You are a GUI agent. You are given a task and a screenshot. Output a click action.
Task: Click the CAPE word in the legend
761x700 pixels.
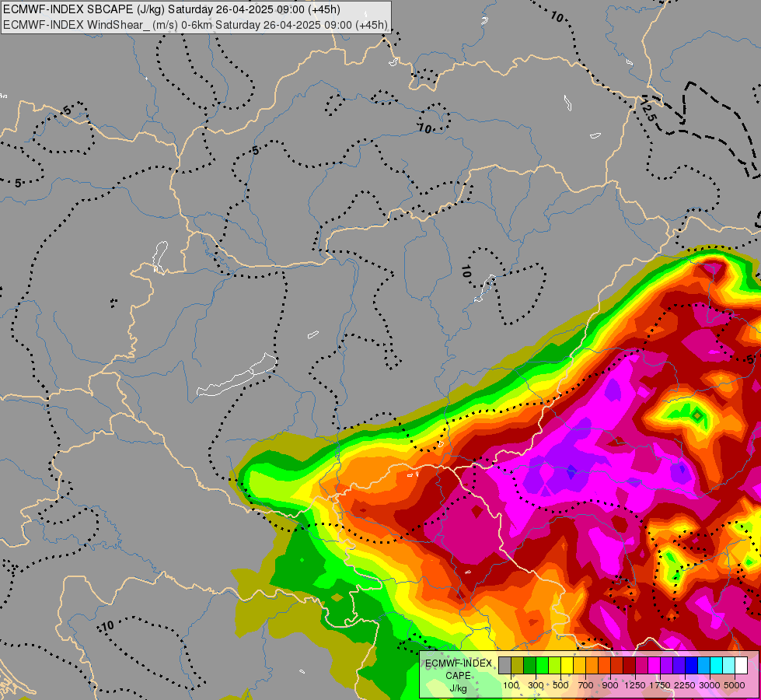(x=458, y=676)
